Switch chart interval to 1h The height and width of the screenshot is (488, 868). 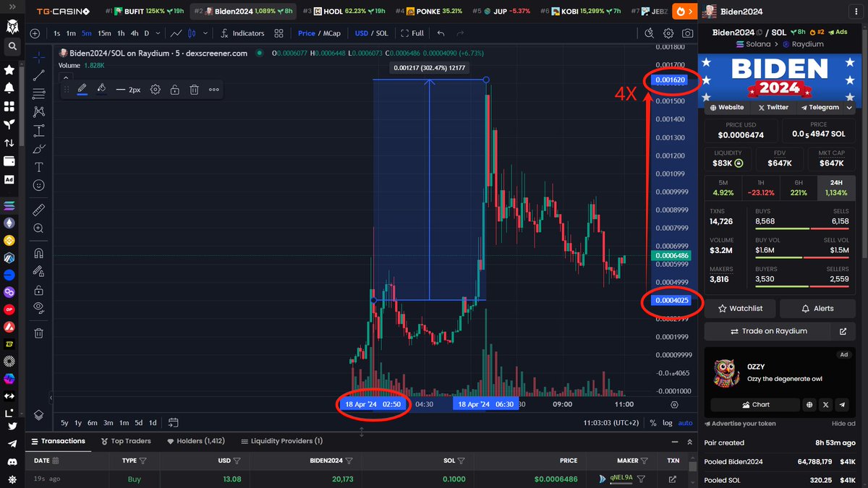(122, 33)
